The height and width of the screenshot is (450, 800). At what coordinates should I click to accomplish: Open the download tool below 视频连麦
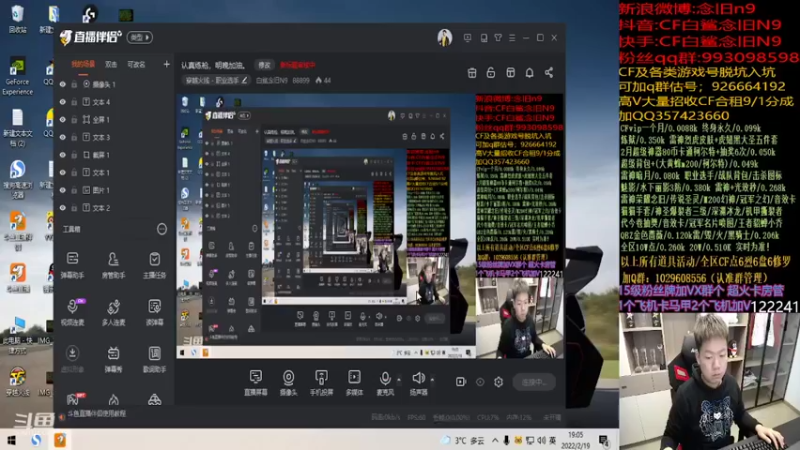tap(72, 359)
